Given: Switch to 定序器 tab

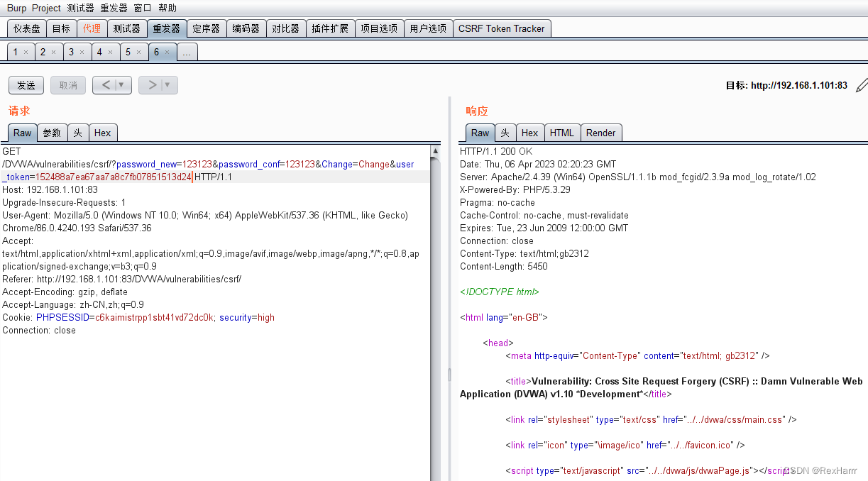Looking at the screenshot, I should [x=207, y=28].
